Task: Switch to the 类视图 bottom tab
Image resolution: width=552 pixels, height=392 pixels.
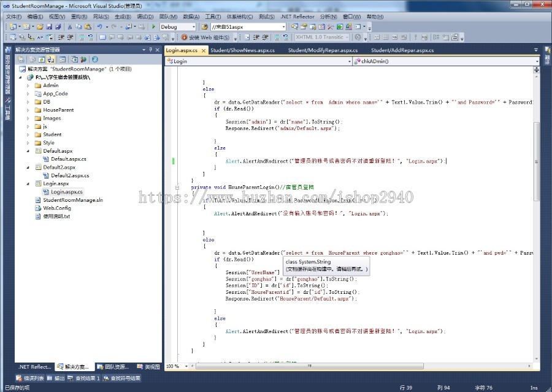Action: (148, 367)
